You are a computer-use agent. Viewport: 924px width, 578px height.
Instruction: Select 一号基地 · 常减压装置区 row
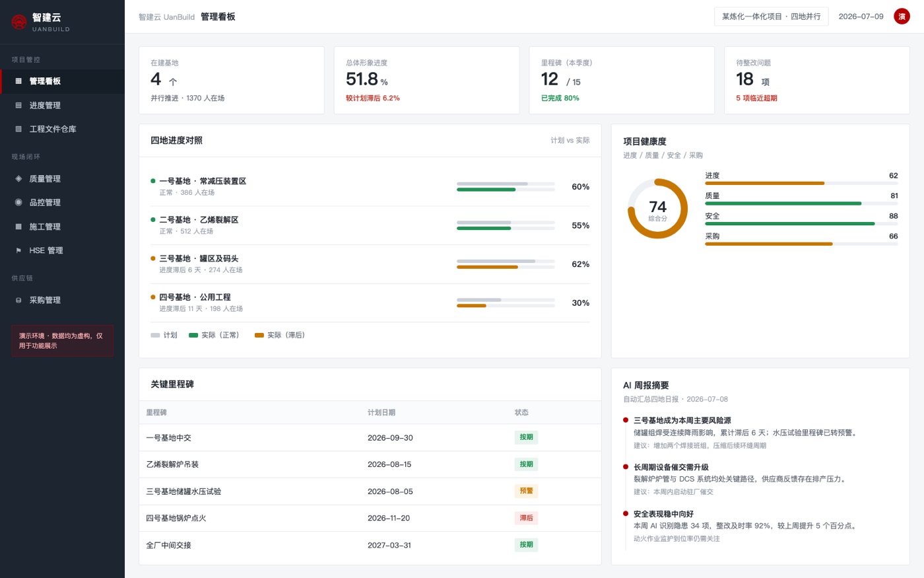370,187
